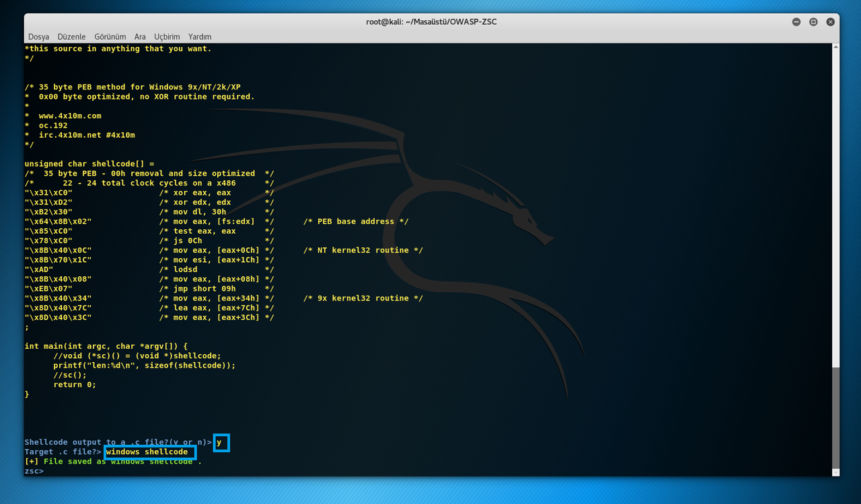Click the oc.192 text line
Screen dimensions: 861x504
coord(53,125)
